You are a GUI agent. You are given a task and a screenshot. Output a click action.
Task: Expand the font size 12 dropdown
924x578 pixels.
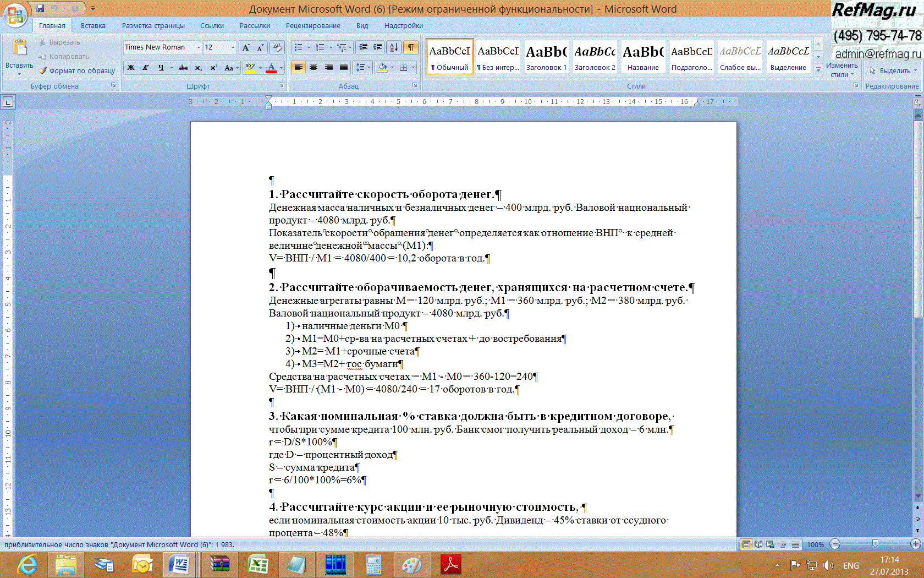click(233, 47)
